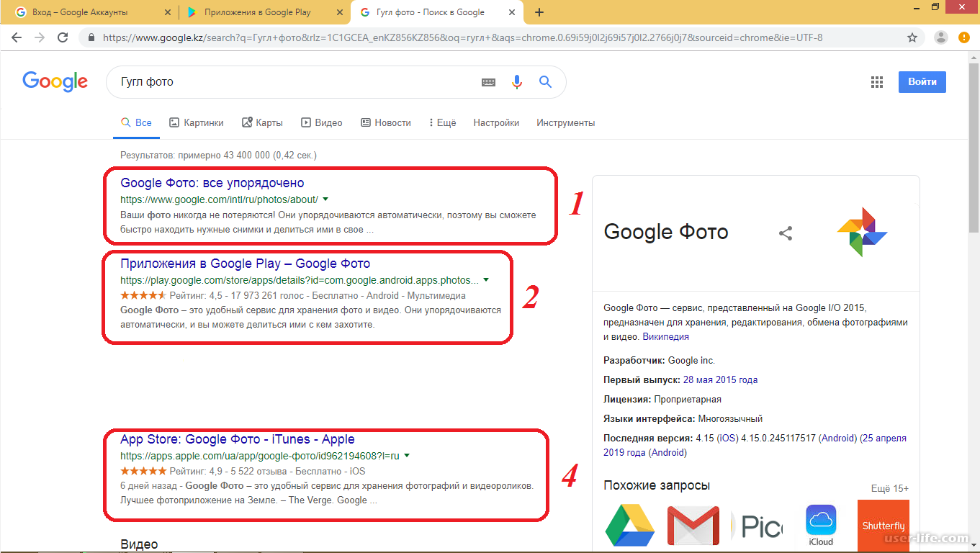Submit search with the magnifier icon
The image size is (980, 553).
pos(545,82)
